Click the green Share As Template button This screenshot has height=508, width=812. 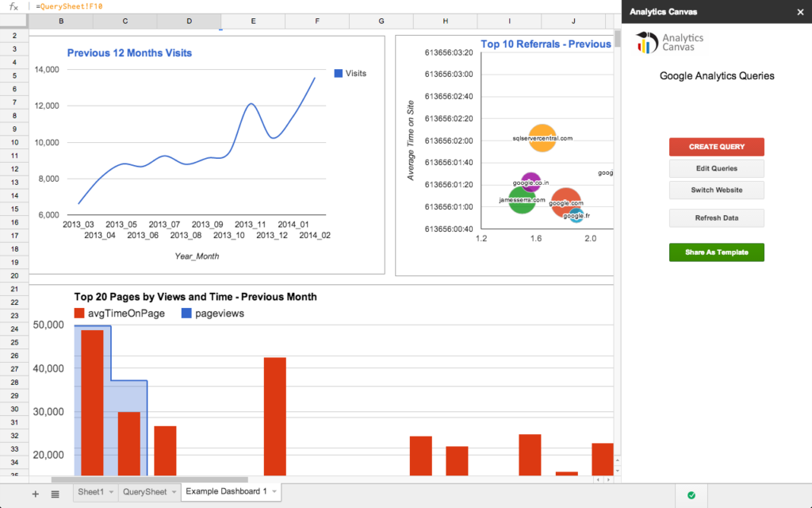(716, 252)
